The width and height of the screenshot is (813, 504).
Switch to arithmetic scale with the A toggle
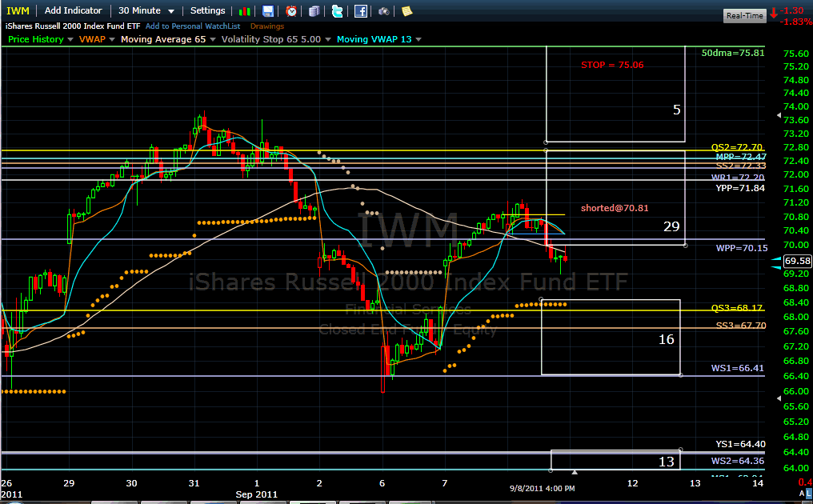point(802,494)
